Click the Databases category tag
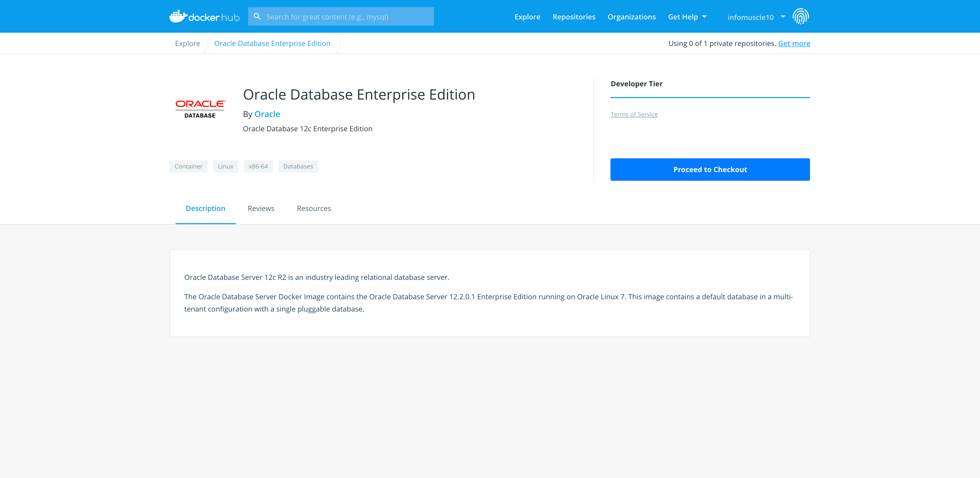 point(298,166)
